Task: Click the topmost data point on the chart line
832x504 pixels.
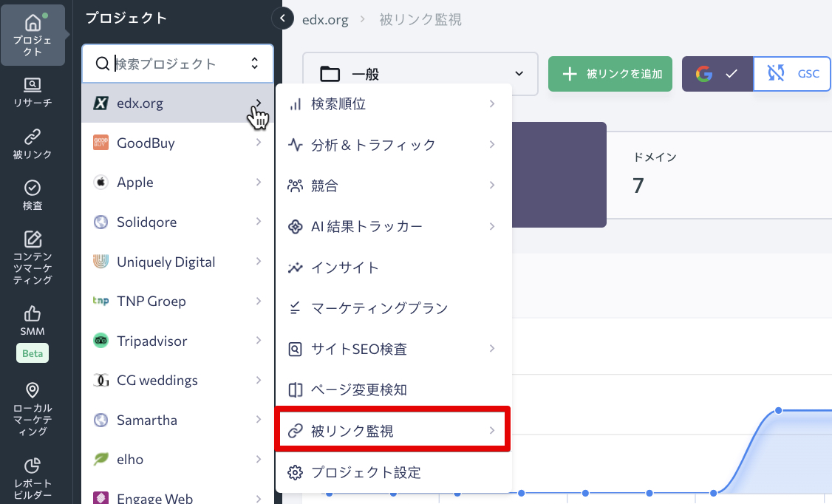Action: 778,410
